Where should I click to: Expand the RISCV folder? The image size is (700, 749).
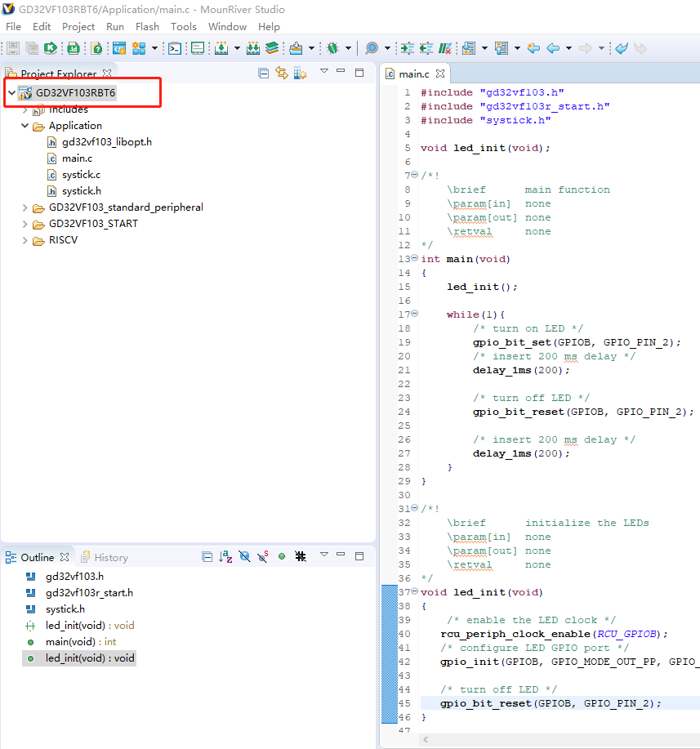[25, 240]
